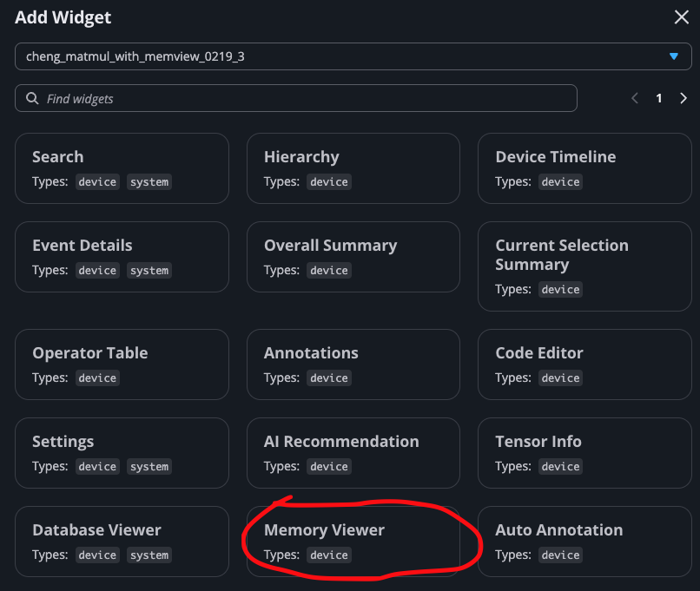
Task: Click the blue dropdown arrow beside the session name
Action: coord(674,56)
